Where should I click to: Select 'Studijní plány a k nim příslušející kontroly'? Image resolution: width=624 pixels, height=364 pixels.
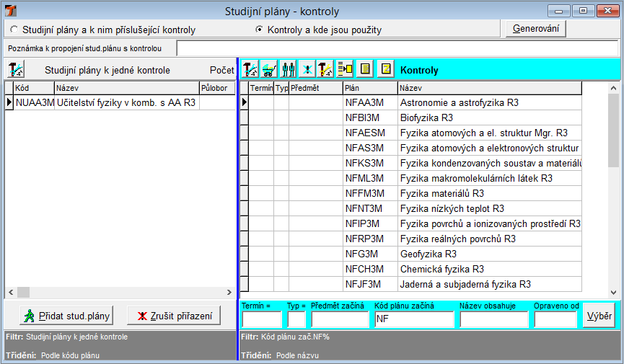(15, 30)
